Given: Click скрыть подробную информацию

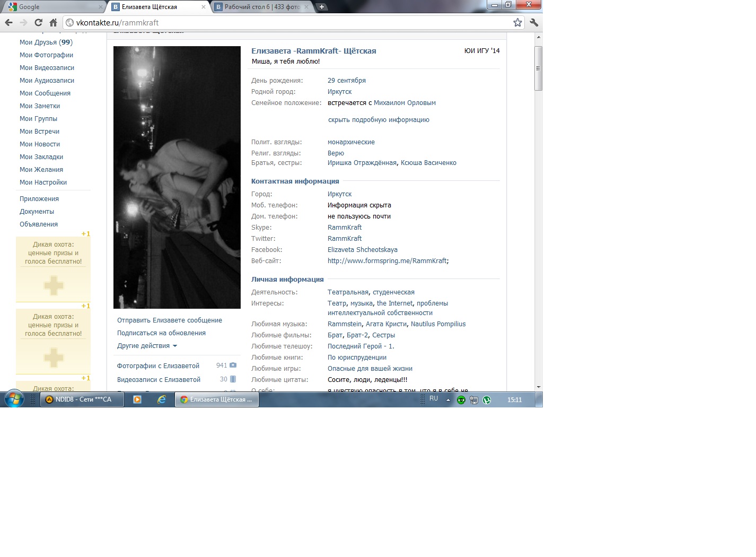Looking at the screenshot, I should [x=379, y=120].
